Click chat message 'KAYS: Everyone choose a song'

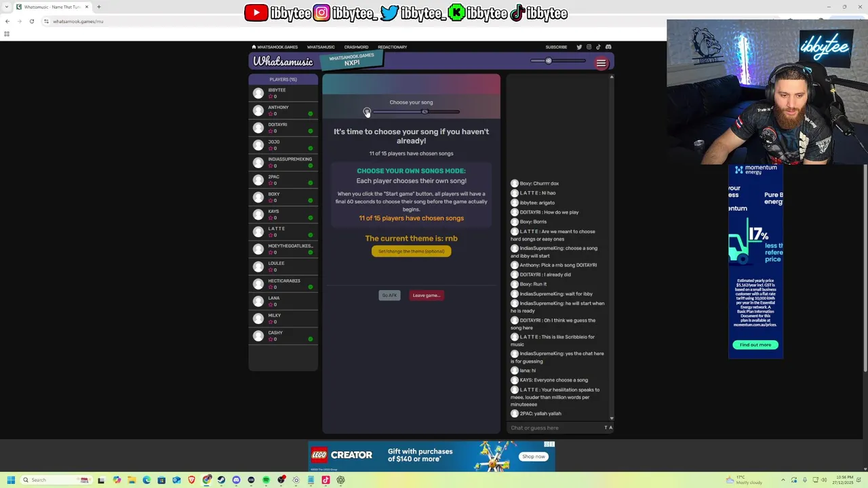pyautogui.click(x=554, y=380)
